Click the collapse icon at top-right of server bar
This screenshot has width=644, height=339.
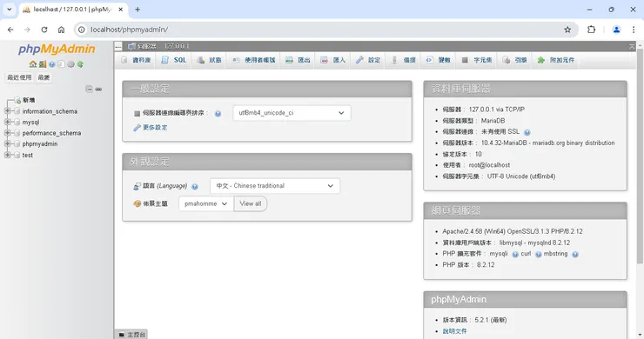coord(632,46)
